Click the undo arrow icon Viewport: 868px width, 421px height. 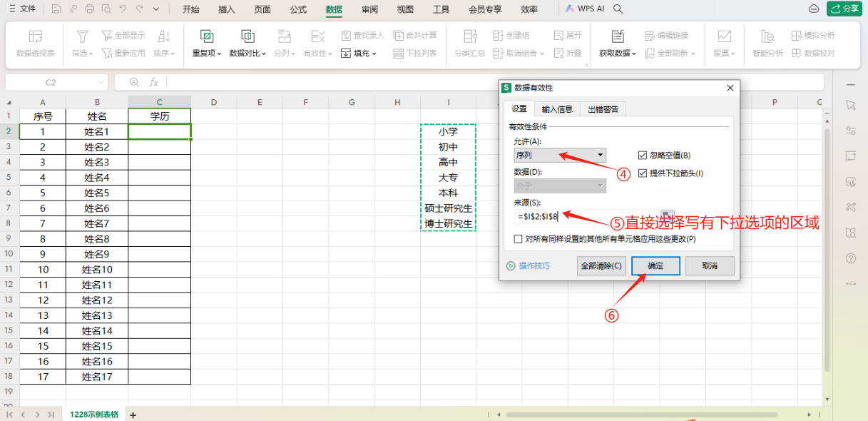tap(123, 9)
